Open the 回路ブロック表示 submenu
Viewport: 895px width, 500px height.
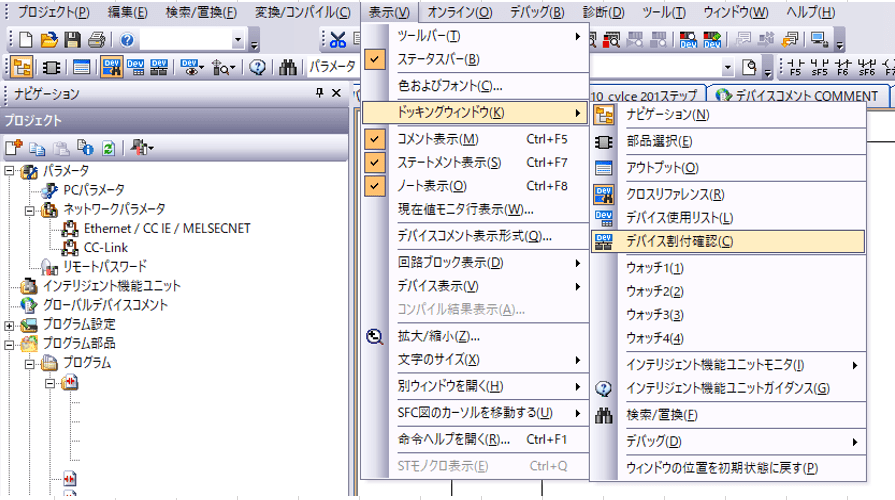(475, 263)
